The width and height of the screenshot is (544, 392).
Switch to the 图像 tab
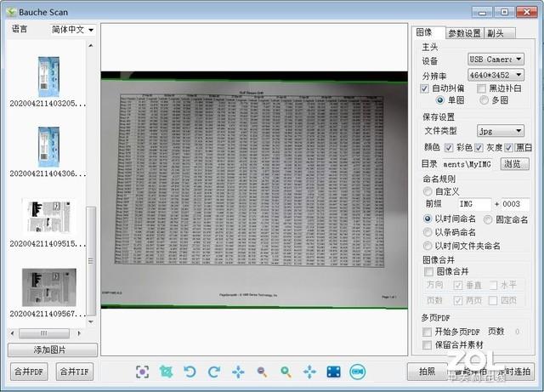pos(428,32)
